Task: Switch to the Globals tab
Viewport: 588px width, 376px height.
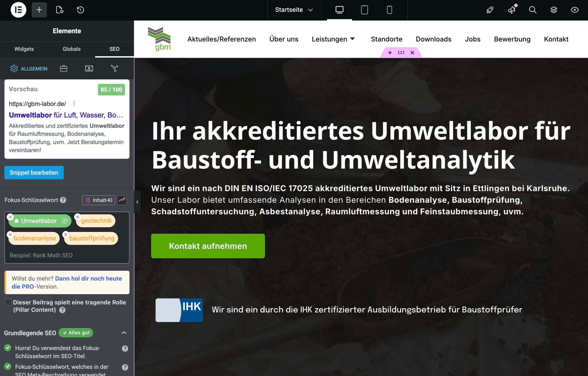Action: coord(72,49)
